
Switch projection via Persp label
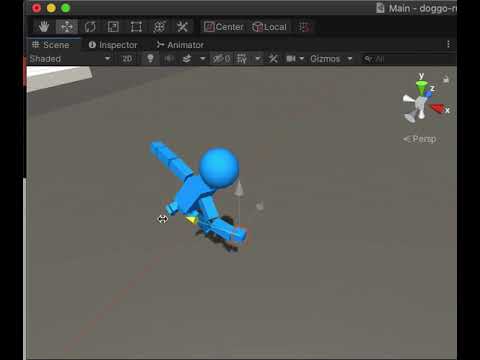[420, 139]
